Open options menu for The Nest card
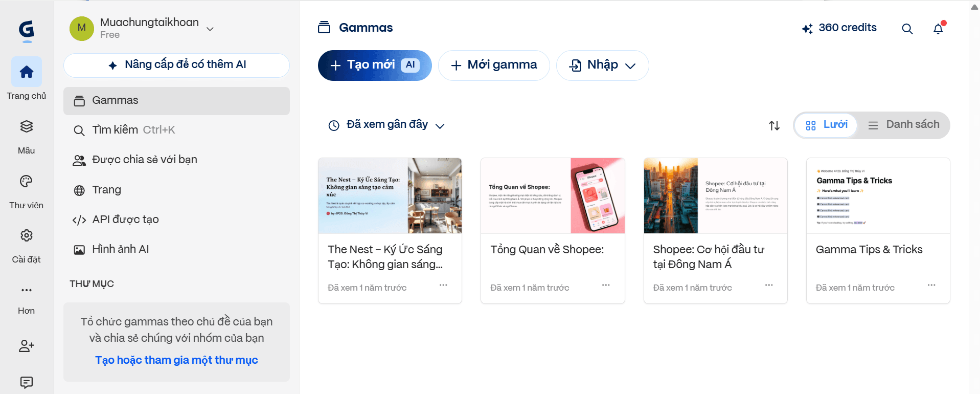 click(x=443, y=285)
